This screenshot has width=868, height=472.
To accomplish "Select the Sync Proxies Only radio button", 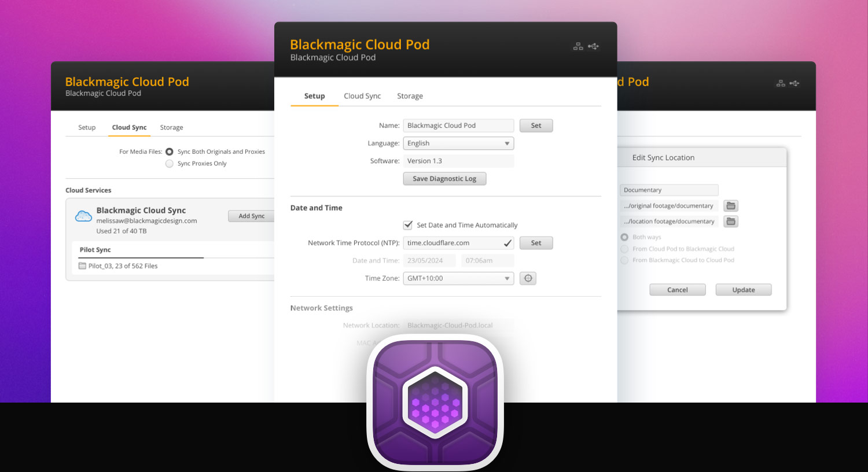I will point(169,164).
